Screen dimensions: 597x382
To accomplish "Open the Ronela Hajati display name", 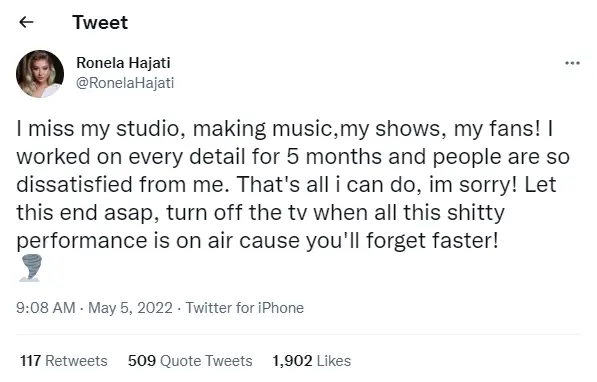I will coord(123,63).
